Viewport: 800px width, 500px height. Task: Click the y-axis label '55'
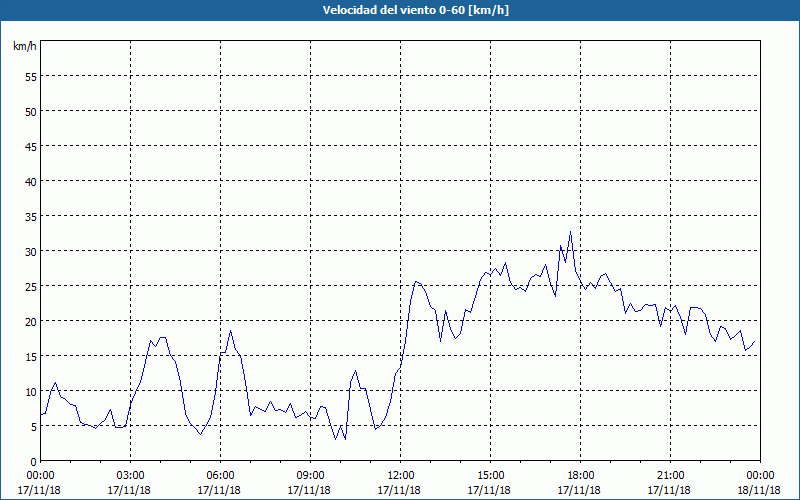pyautogui.click(x=31, y=77)
